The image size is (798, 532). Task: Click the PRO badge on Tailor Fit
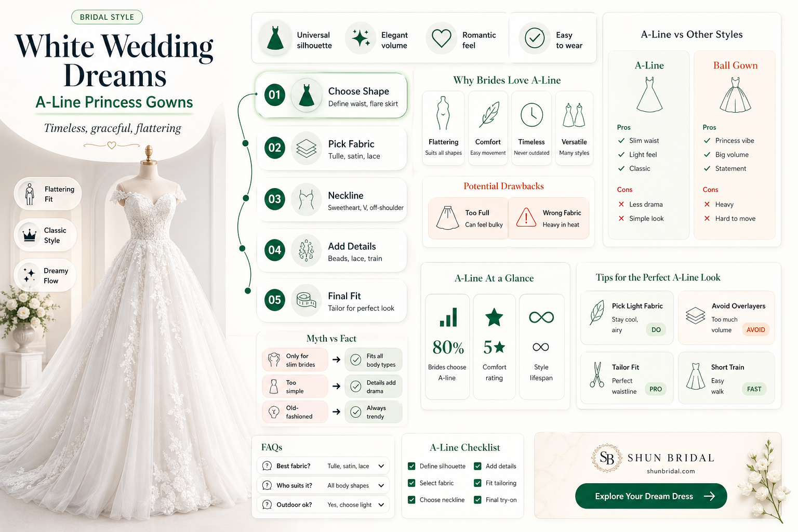pyautogui.click(x=656, y=389)
